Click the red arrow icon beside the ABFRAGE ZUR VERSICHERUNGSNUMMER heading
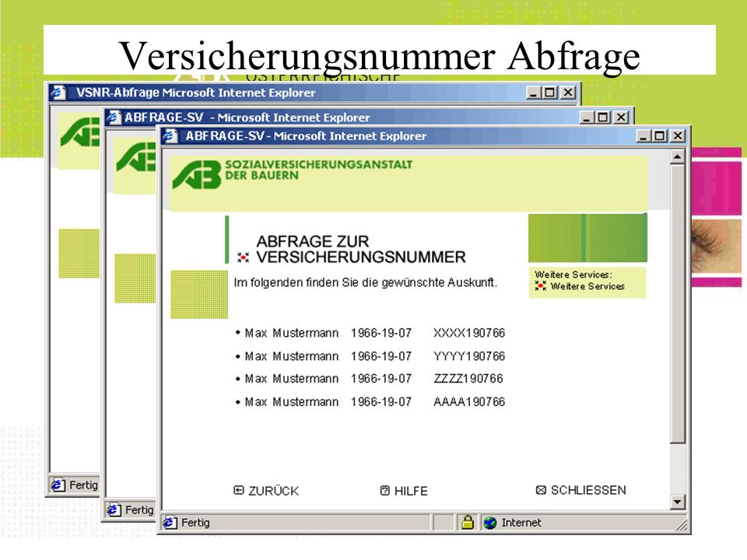The image size is (747, 560). coord(243,257)
